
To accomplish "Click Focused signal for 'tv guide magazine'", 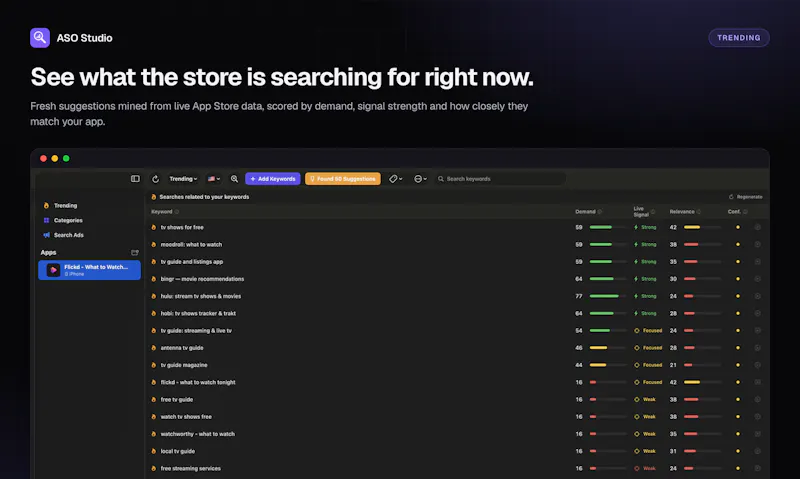I will point(648,365).
